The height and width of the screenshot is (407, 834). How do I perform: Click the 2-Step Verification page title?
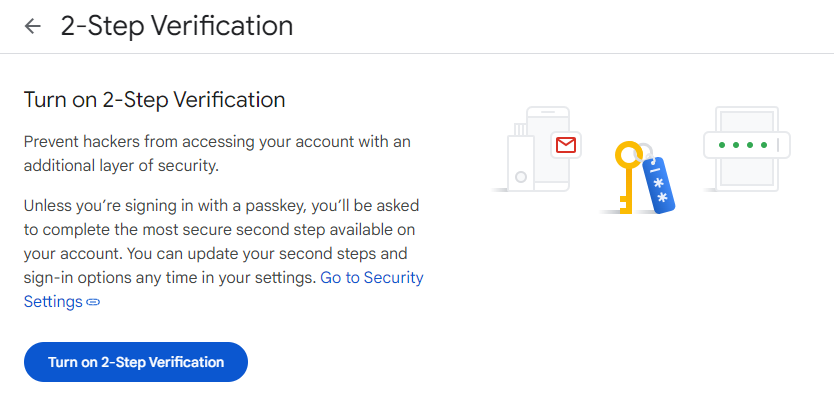177,26
